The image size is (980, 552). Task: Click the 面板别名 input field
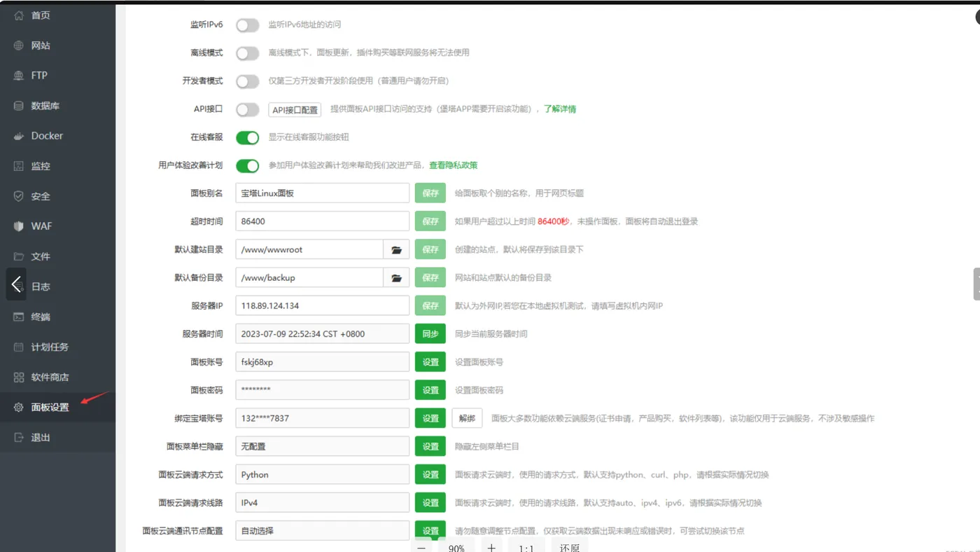click(x=322, y=193)
